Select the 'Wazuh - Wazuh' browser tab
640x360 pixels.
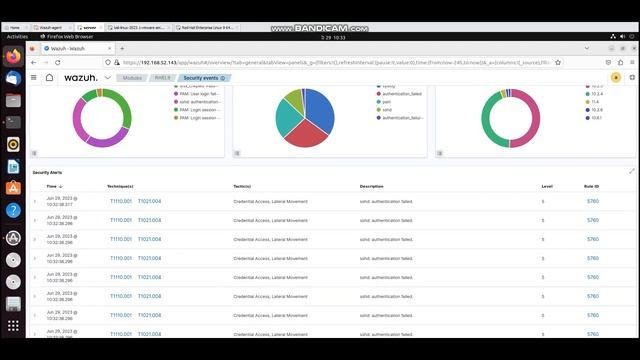78,49
